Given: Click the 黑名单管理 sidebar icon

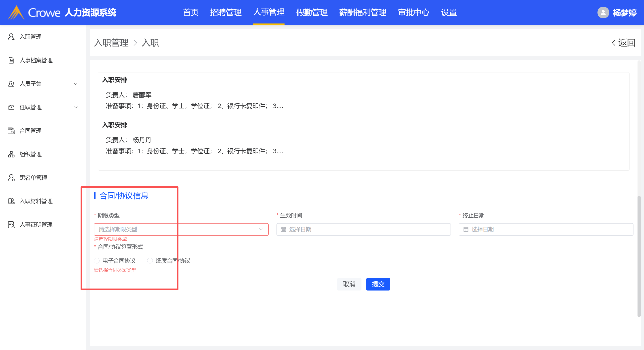Looking at the screenshot, I should 11,178.
